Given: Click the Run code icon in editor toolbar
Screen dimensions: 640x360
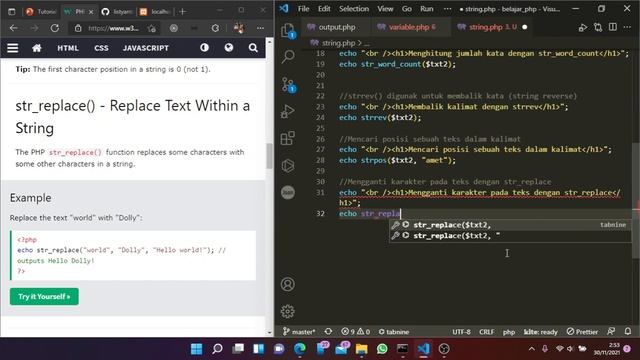Looking at the screenshot, I should point(582,27).
